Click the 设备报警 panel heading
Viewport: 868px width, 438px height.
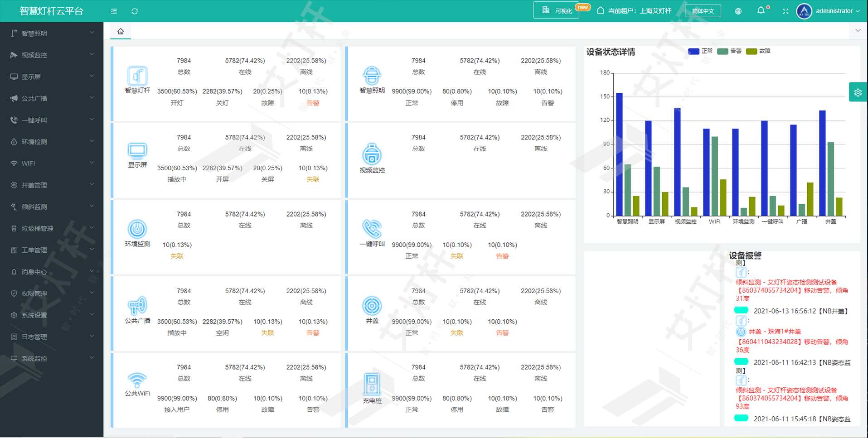coord(745,255)
